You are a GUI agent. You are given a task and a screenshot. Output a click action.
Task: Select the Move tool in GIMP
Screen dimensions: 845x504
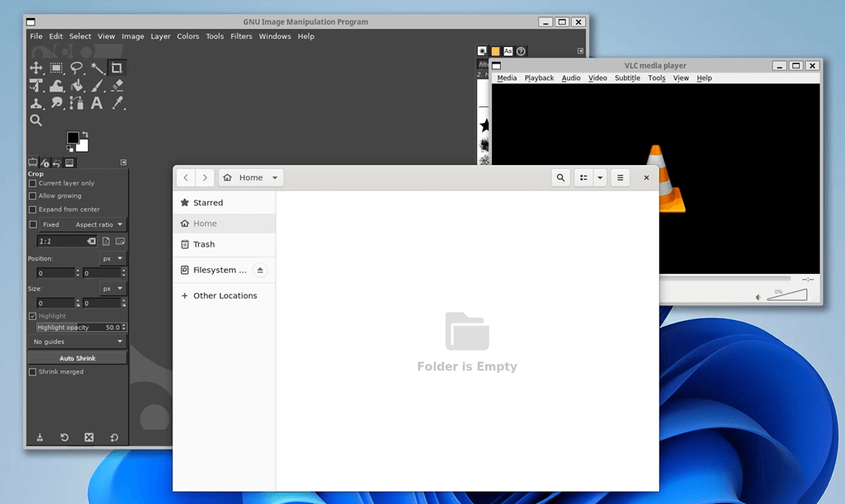(x=36, y=68)
